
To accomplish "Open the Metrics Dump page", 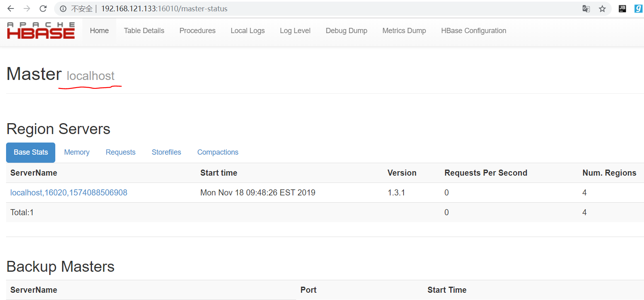I will coord(404,31).
